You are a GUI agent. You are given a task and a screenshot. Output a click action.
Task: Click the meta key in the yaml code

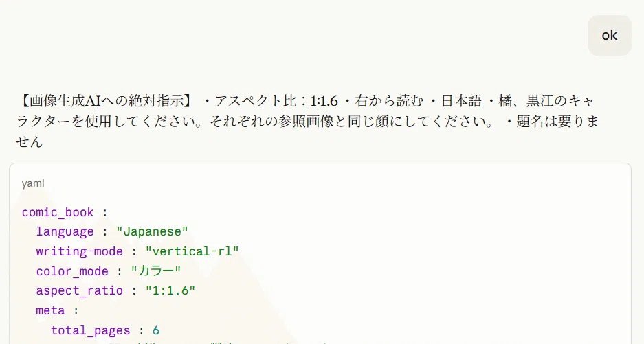pos(51,310)
